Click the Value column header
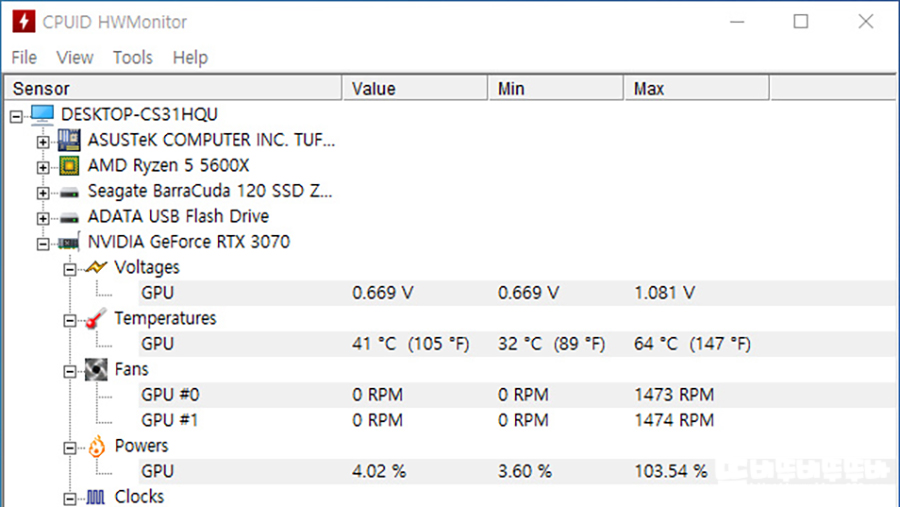 coord(415,89)
